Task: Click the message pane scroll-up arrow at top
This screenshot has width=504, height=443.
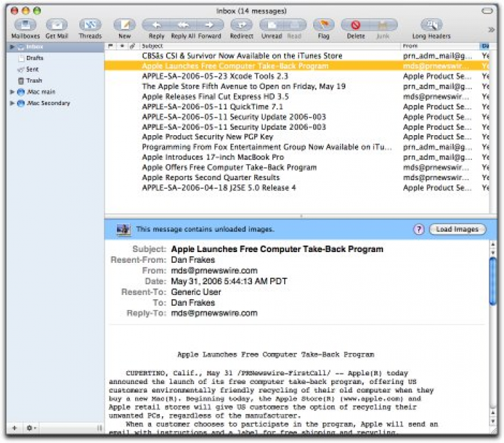Action: (x=493, y=244)
